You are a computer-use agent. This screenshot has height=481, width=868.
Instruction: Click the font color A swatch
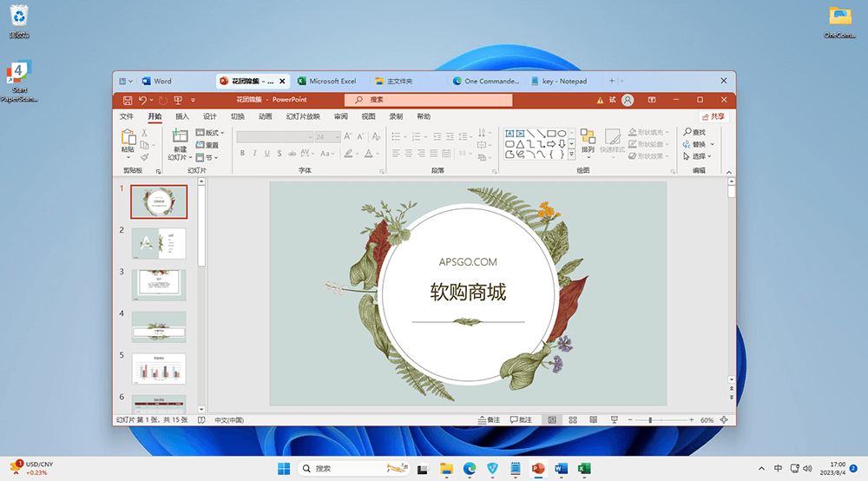click(x=368, y=154)
